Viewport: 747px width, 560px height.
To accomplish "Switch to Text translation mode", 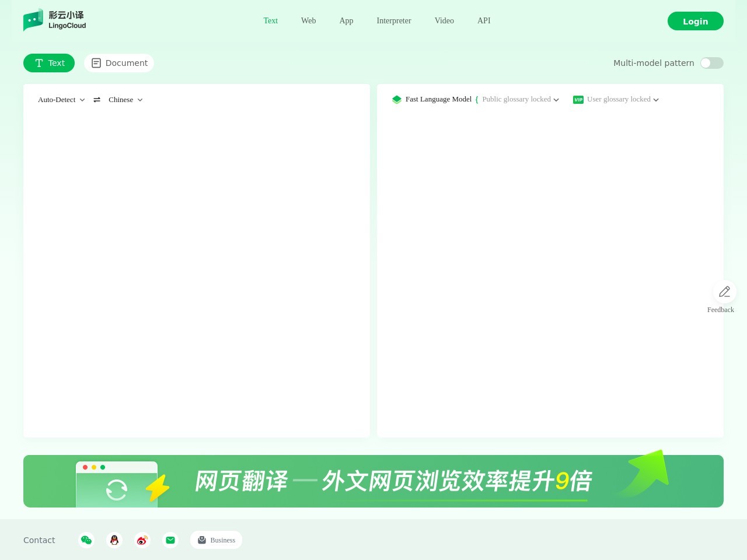I will 49,63.
